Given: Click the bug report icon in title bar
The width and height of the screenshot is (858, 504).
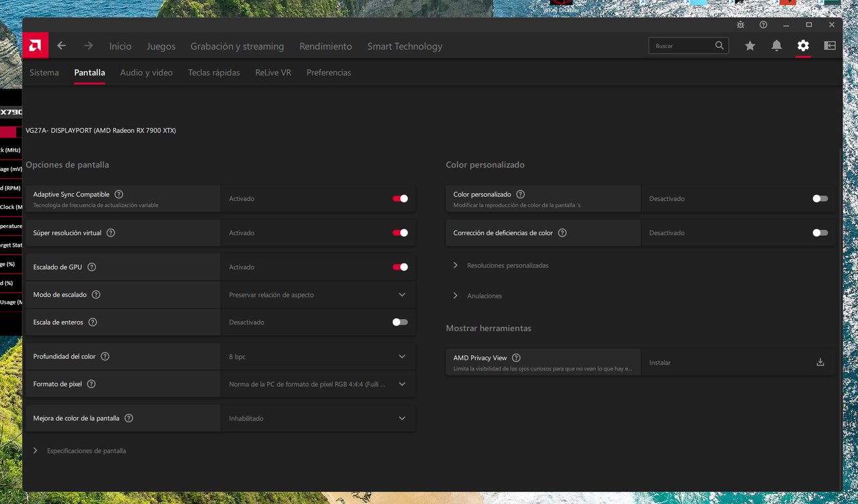Looking at the screenshot, I should click(740, 25).
